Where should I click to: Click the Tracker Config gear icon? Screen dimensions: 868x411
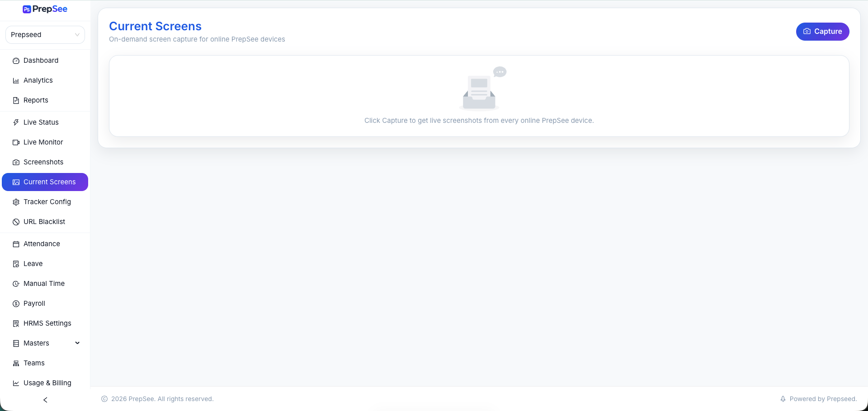pos(16,202)
